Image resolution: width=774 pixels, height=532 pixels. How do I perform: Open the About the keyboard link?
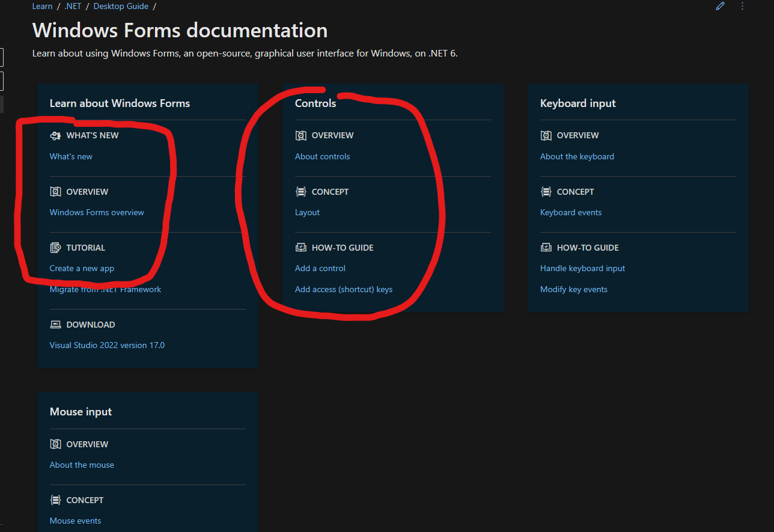click(x=577, y=157)
